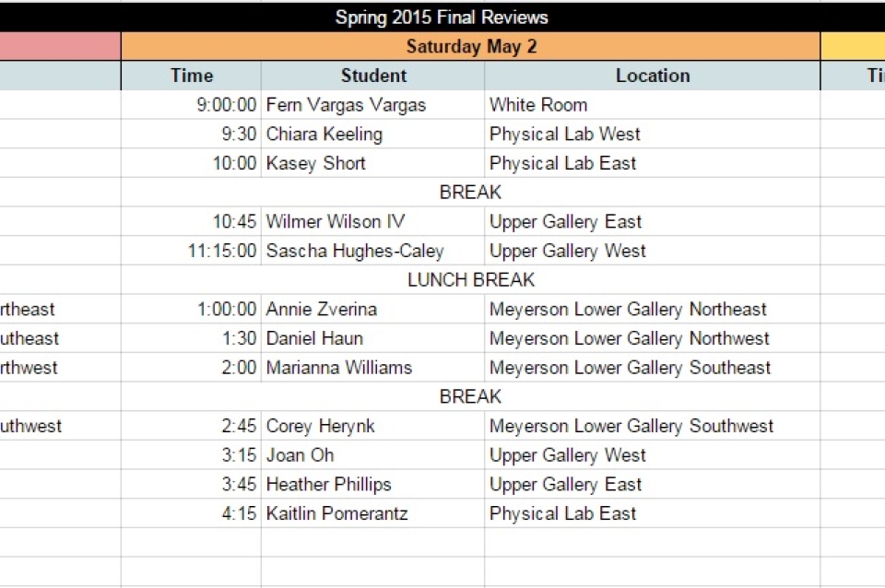Screen dimensions: 885x588
Task: Select the Spring 2015 Final Reviews title cell
Action: coord(442,17)
